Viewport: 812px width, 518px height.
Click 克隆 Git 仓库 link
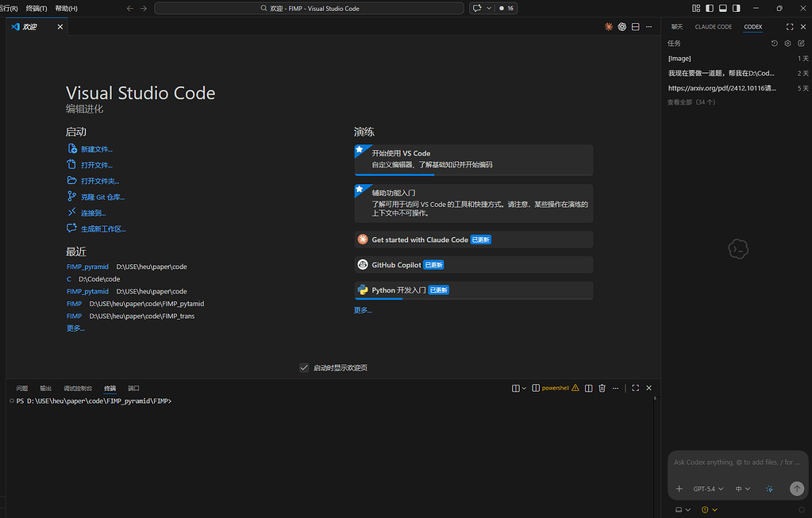102,198
